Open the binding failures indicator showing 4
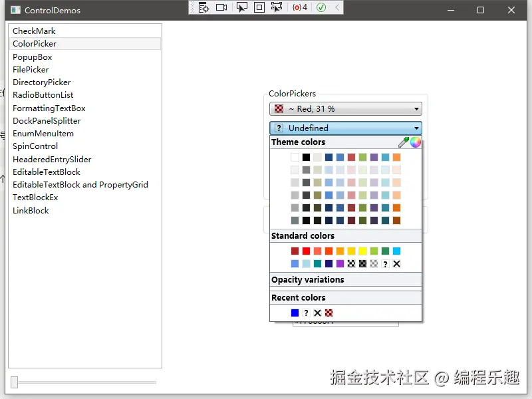 pyautogui.click(x=300, y=7)
